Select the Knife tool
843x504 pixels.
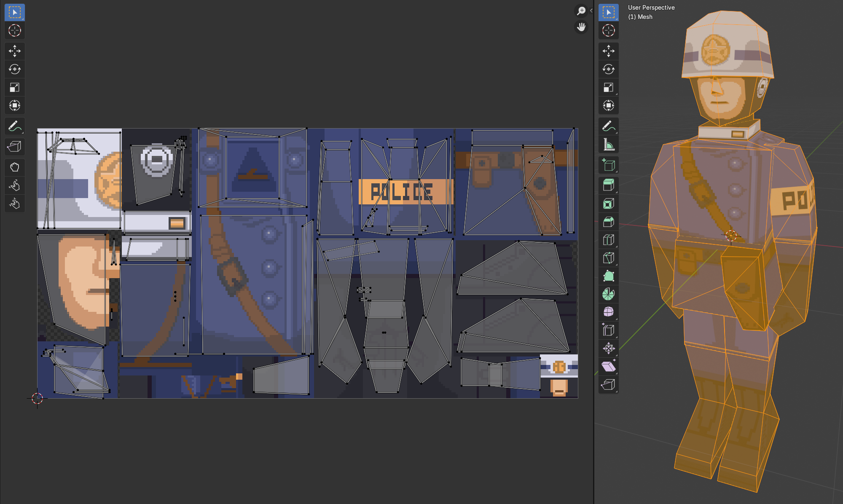609,258
